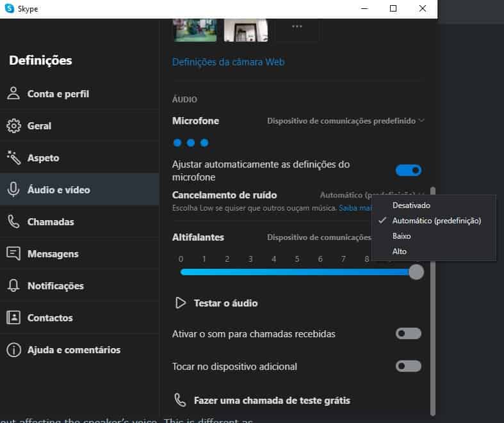Open the Microfone device dropdown
This screenshot has width=504, height=423.
346,121
